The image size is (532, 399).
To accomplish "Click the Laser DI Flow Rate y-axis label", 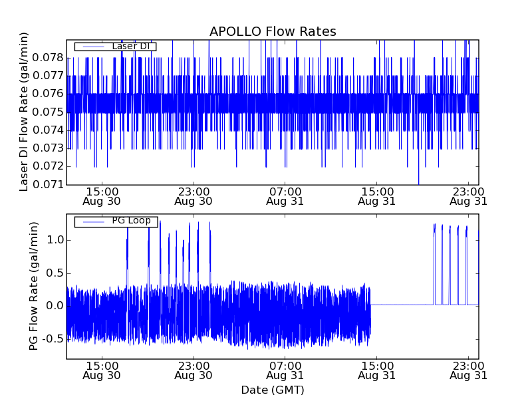I will click(x=25, y=112).
